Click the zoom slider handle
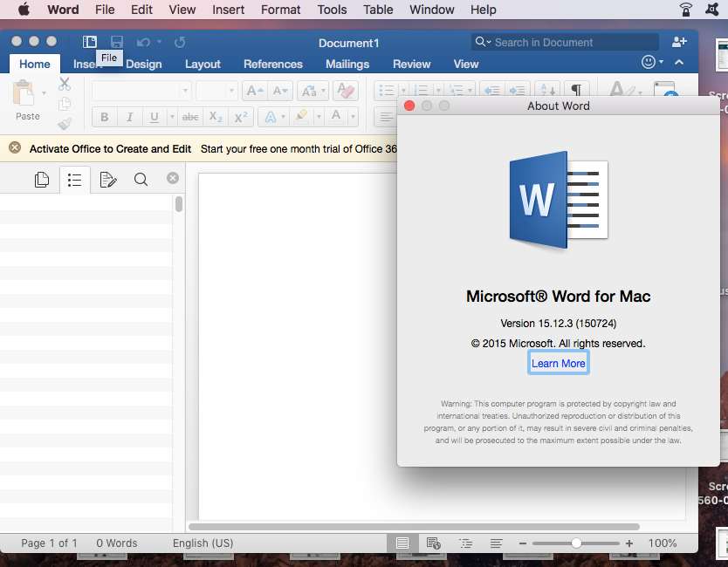 [x=576, y=543]
